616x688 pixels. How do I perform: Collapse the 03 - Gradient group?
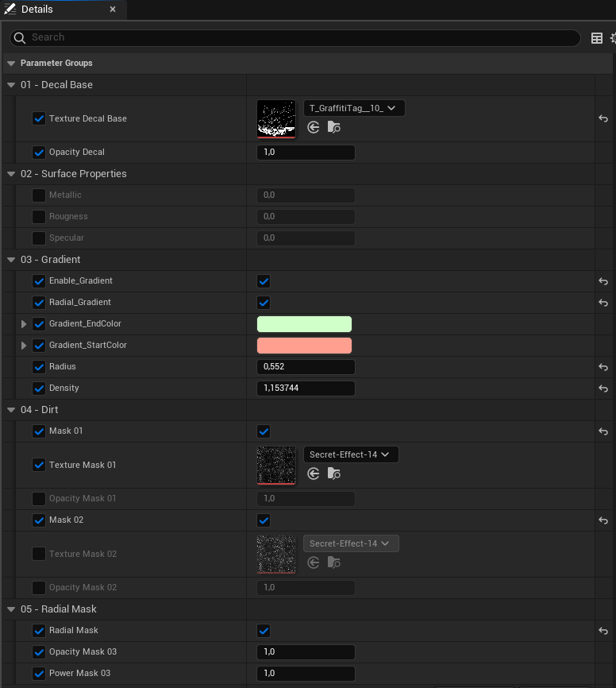click(11, 260)
